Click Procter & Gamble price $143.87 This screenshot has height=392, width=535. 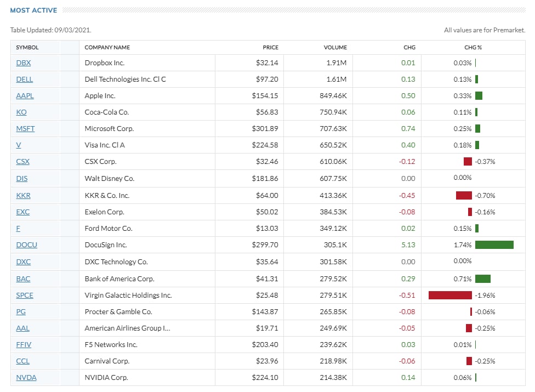(x=265, y=311)
